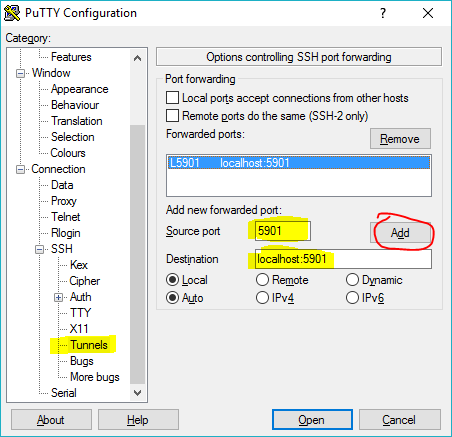Viewport: 452px width, 437px height.
Task: Select the Dynamic radio button
Action: 352,280
